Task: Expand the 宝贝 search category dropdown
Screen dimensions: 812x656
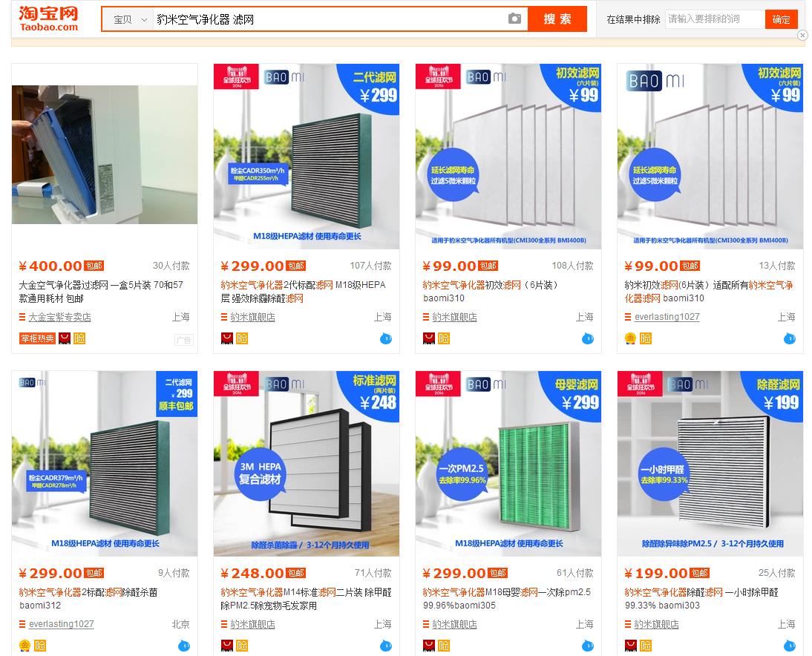Action: click(x=129, y=20)
